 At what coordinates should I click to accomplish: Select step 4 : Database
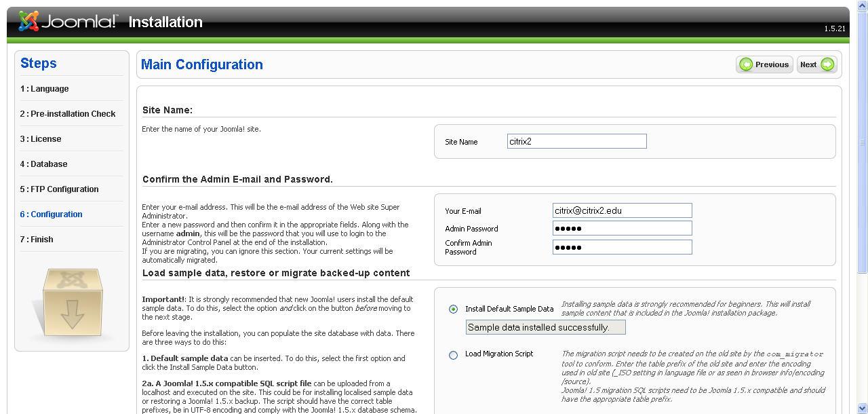[x=44, y=164]
